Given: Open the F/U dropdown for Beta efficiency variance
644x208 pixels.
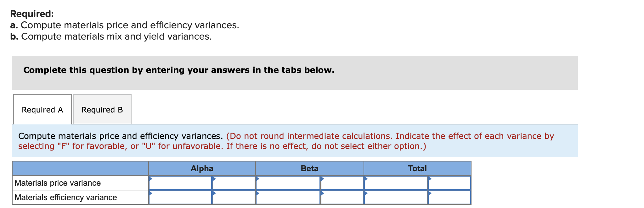Looking at the screenshot, I should pyautogui.click(x=341, y=197).
